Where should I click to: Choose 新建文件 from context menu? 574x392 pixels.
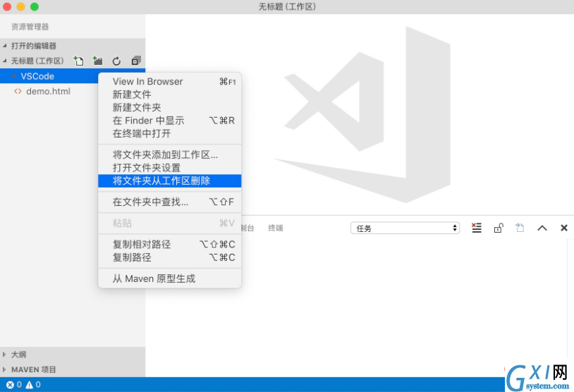169,94
